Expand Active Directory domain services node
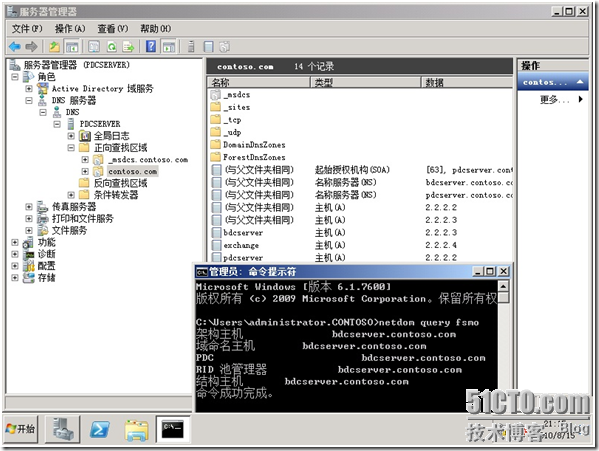Viewport: 599px width, 451px height. click(x=29, y=89)
